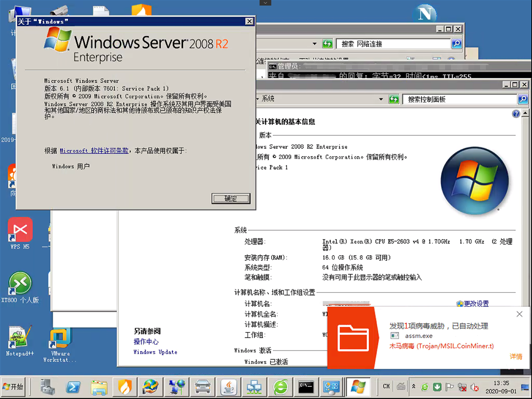
Task: Click 详情 link in virus notification
Action: (x=515, y=356)
